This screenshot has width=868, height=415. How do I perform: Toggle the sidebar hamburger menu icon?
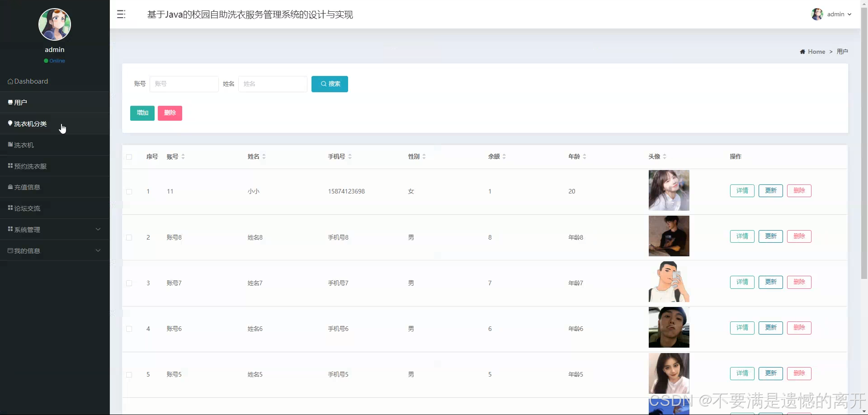[121, 14]
